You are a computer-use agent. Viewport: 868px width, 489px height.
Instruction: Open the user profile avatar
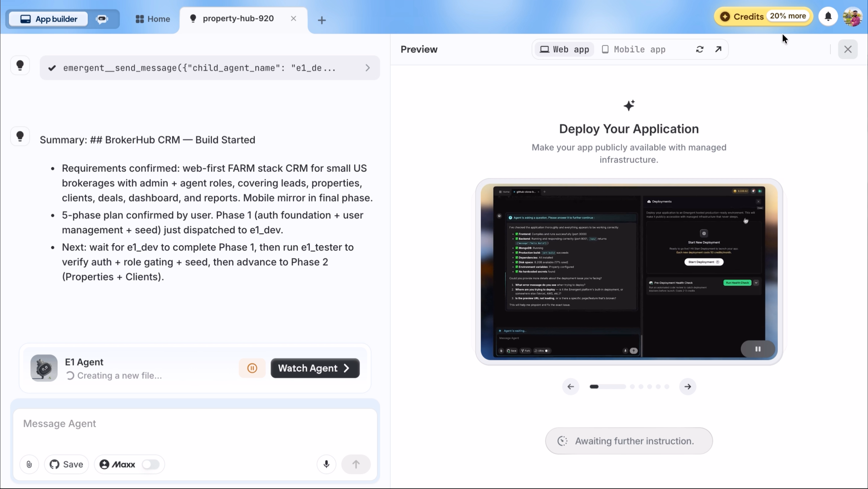click(853, 17)
